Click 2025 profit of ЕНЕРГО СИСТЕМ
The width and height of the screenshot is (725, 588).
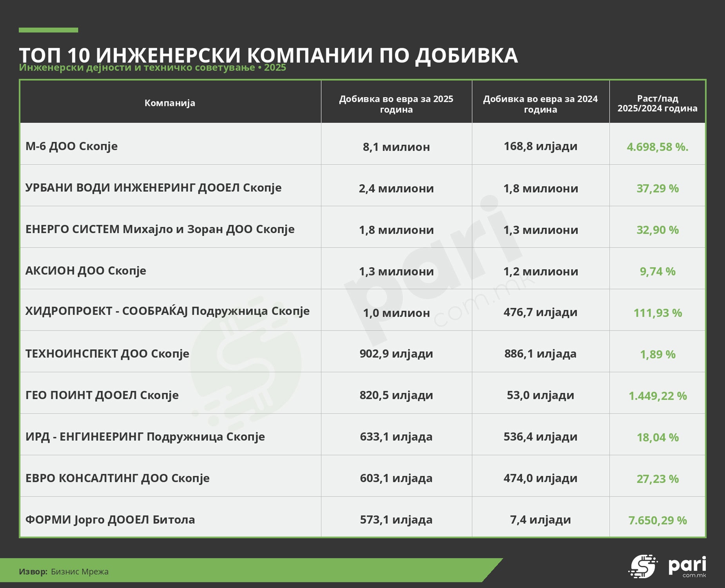pos(396,230)
